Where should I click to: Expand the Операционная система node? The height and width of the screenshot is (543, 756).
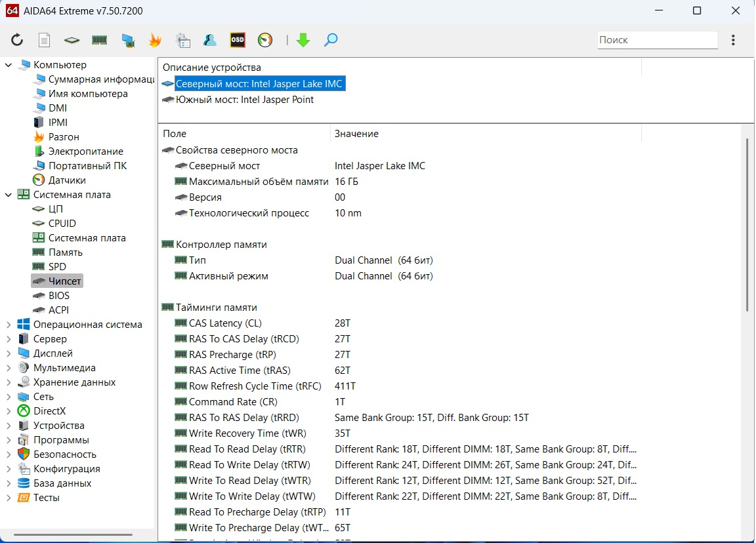(x=9, y=325)
